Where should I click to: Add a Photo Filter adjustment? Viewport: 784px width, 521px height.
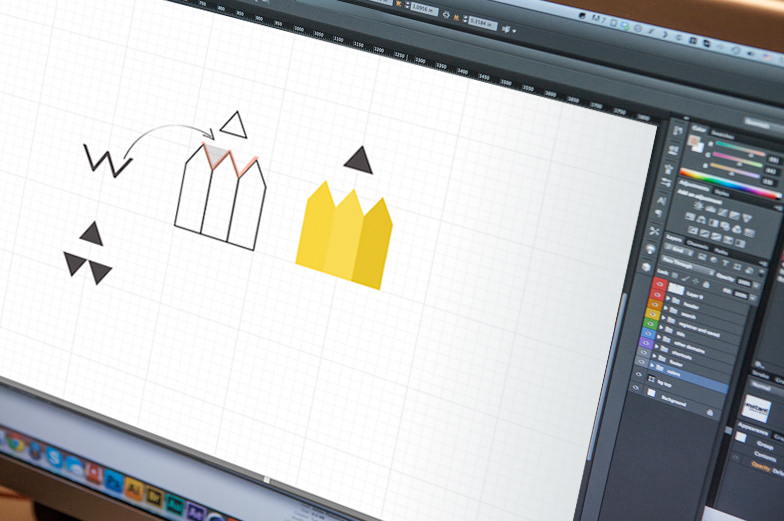725,226
